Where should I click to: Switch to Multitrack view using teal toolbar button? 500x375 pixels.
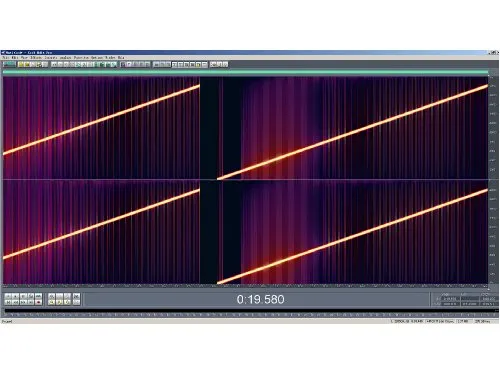coord(9,64)
